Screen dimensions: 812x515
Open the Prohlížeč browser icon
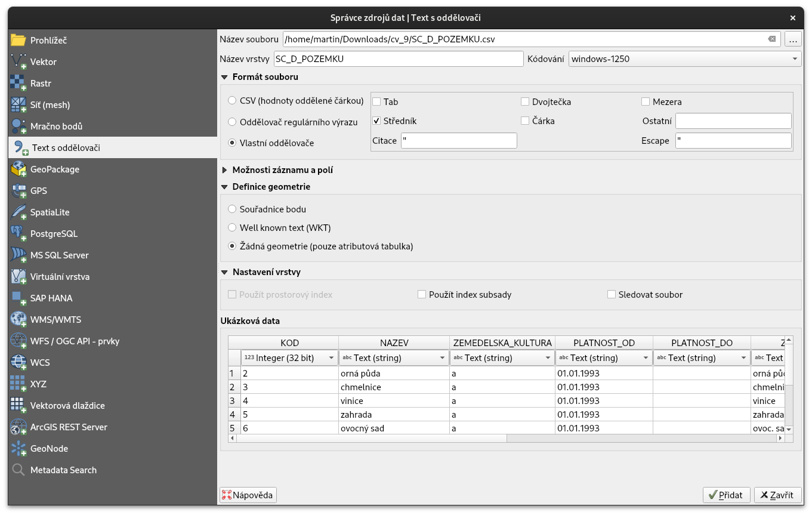(18, 41)
